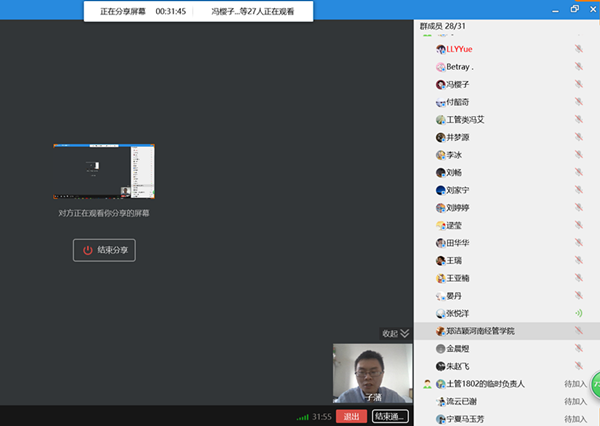Toggle muted microphone icon for LLYYue
The width and height of the screenshot is (600, 426).
[x=578, y=49]
